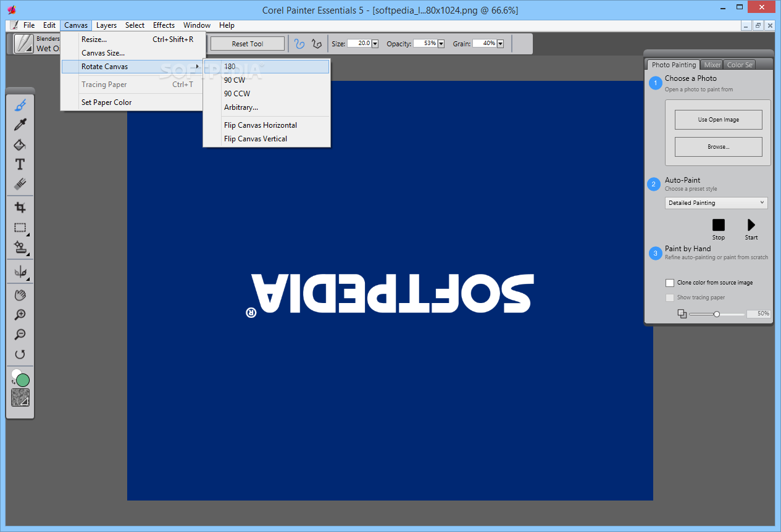This screenshot has height=532, width=781.
Task: Select Flip Canvas Vertical
Action: (x=267, y=139)
